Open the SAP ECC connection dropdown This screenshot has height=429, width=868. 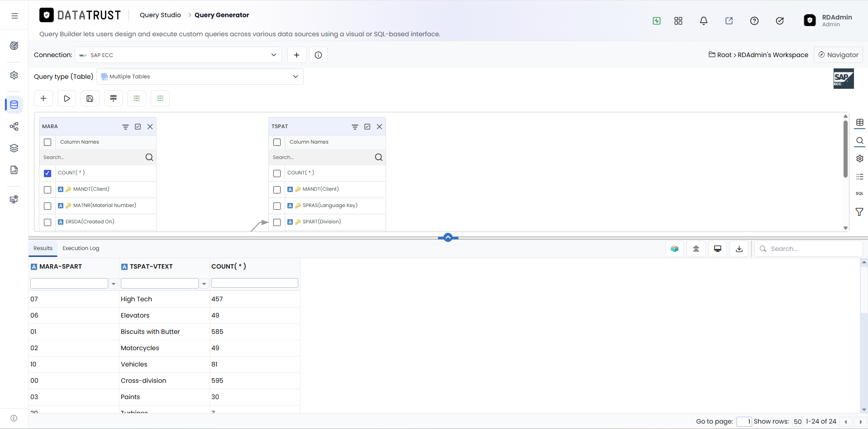[178, 55]
